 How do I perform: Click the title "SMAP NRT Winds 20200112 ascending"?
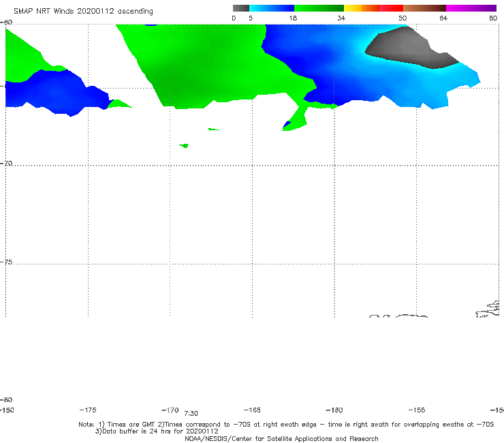83,11
